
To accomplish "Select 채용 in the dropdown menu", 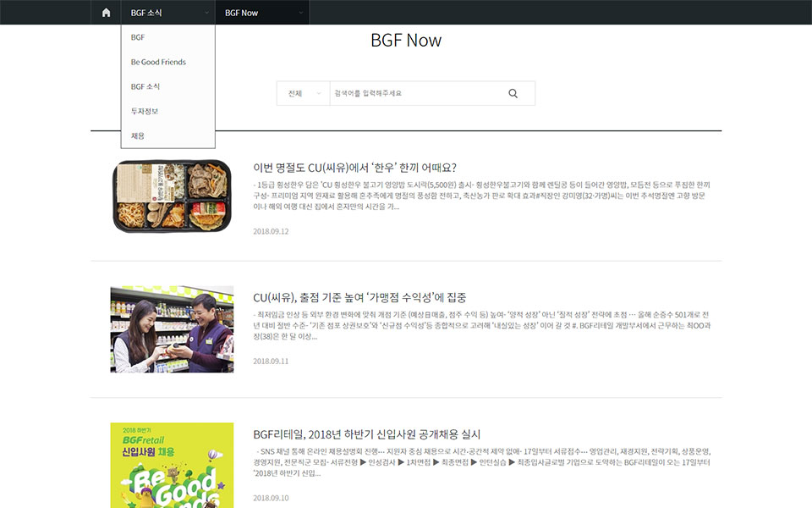I will coord(138,135).
